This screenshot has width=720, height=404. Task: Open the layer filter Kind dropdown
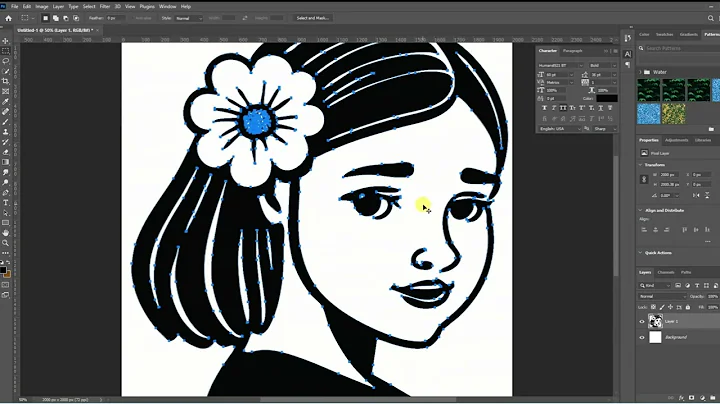click(655, 286)
